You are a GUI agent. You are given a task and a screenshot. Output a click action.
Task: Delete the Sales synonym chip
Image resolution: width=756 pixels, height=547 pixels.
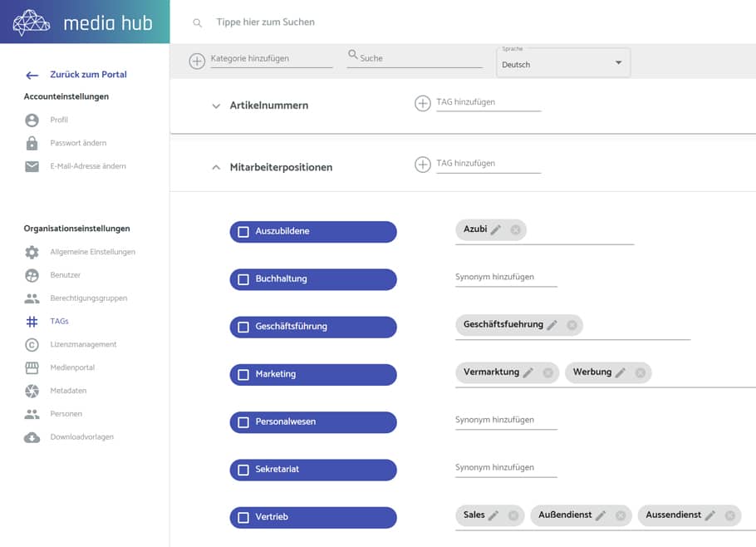tap(513, 516)
